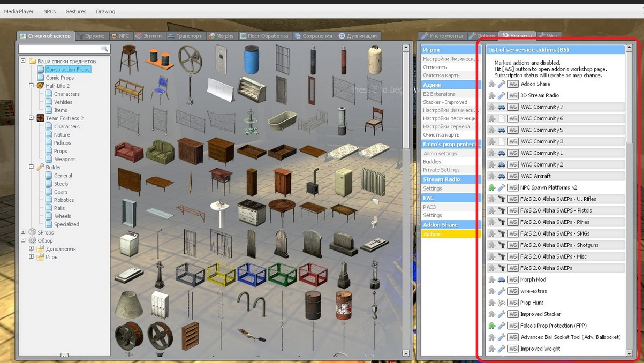
Task: Switch to the Транспорт tab
Action: [x=185, y=36]
